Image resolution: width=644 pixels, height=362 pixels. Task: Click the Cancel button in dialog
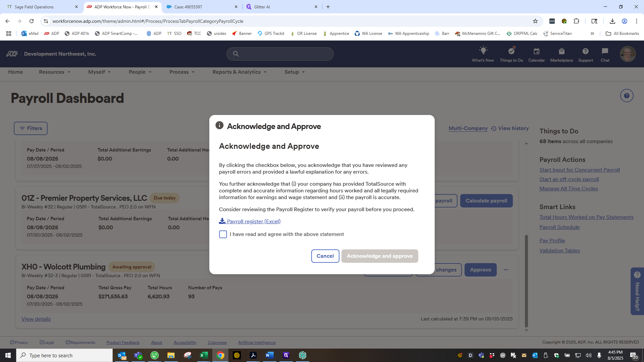coord(325,256)
